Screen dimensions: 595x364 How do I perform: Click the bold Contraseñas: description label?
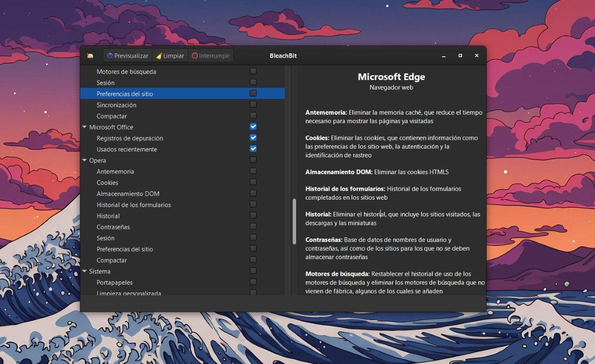tap(324, 240)
